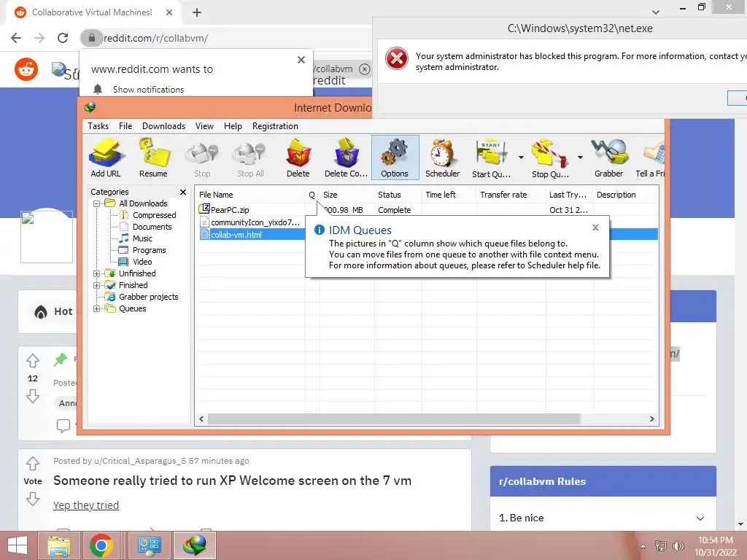This screenshot has width=747, height=560.
Task: Select the Compressed category
Action: click(x=154, y=215)
